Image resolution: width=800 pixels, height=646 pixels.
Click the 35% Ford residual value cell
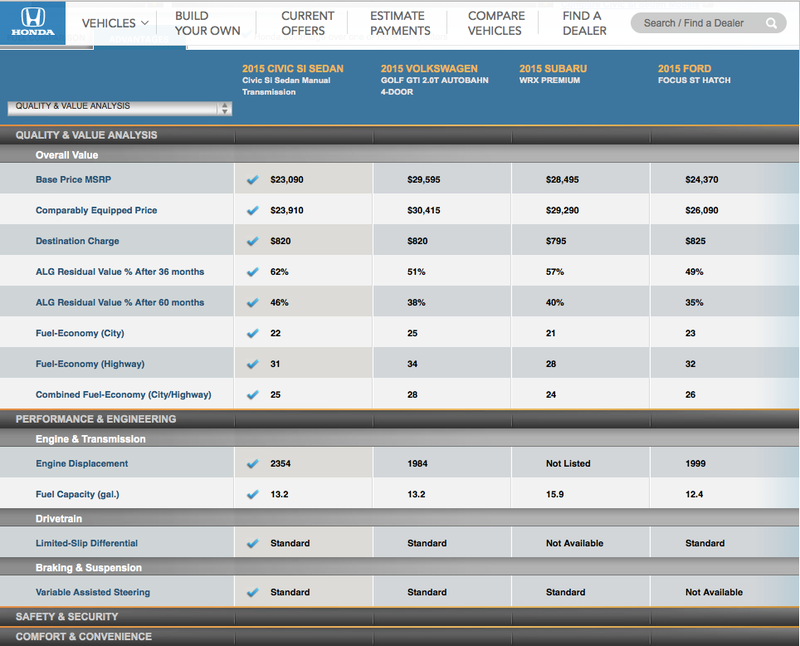point(694,303)
